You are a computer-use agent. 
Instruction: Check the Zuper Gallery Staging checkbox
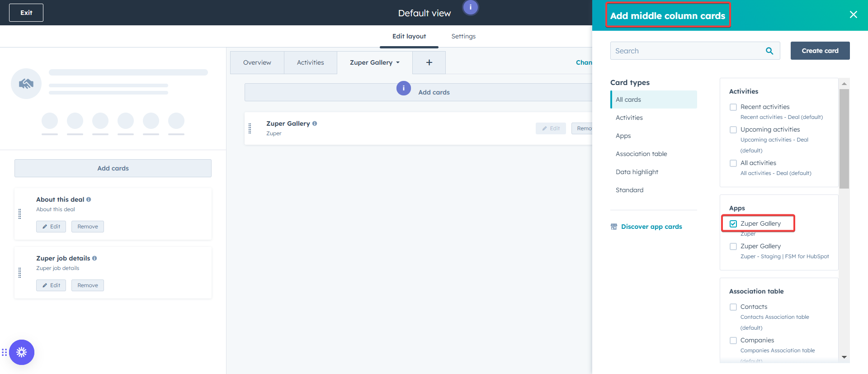point(733,246)
